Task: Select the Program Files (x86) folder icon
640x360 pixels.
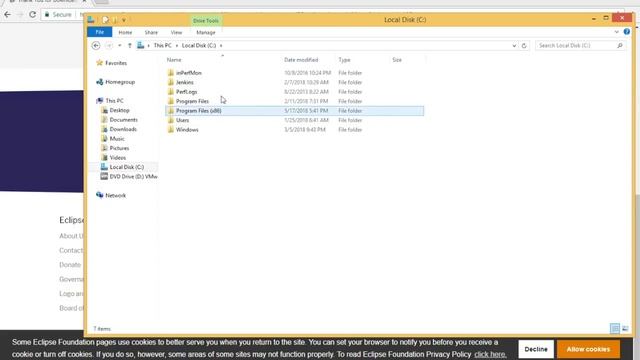Action: pyautogui.click(x=171, y=111)
